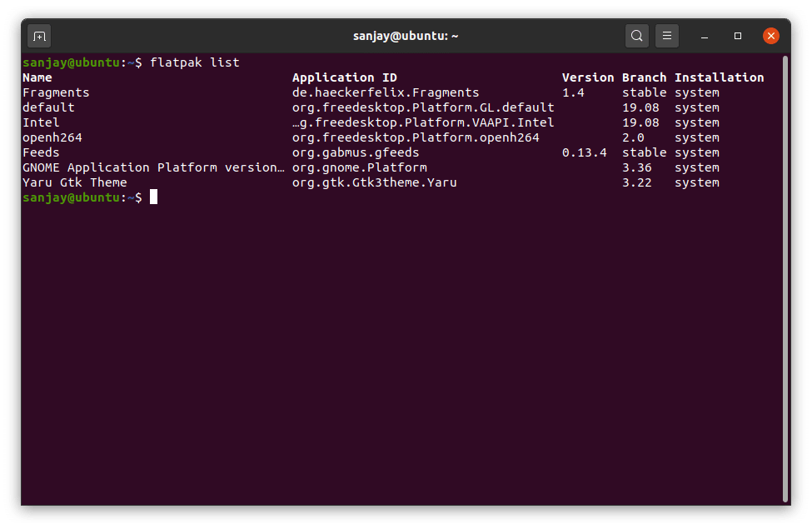Click the Yaru Gtk Theme entry
Viewport: 812px width, 529px height.
[74, 182]
